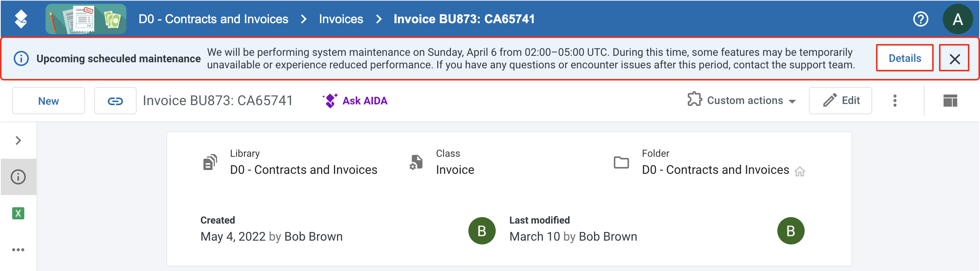This screenshot has height=271, width=980.
Task: Open the Custom actions dropdown
Action: tap(742, 101)
